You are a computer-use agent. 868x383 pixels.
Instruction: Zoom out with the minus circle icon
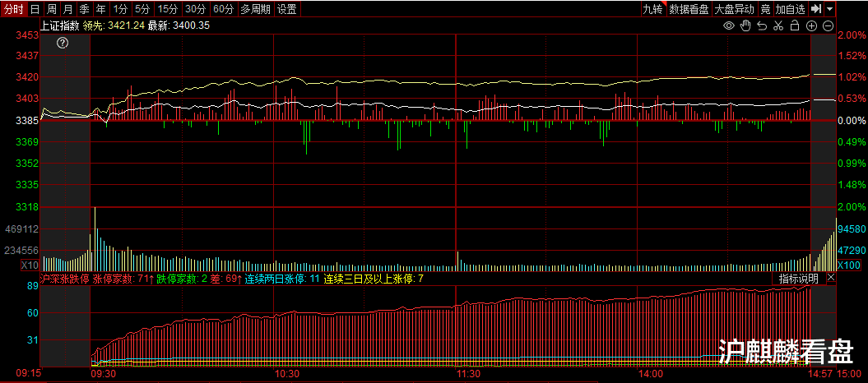coord(829,25)
